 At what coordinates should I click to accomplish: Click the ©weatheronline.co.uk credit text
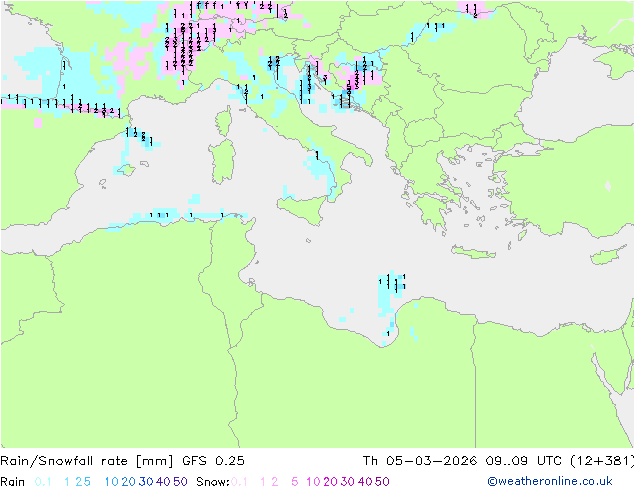550,482
